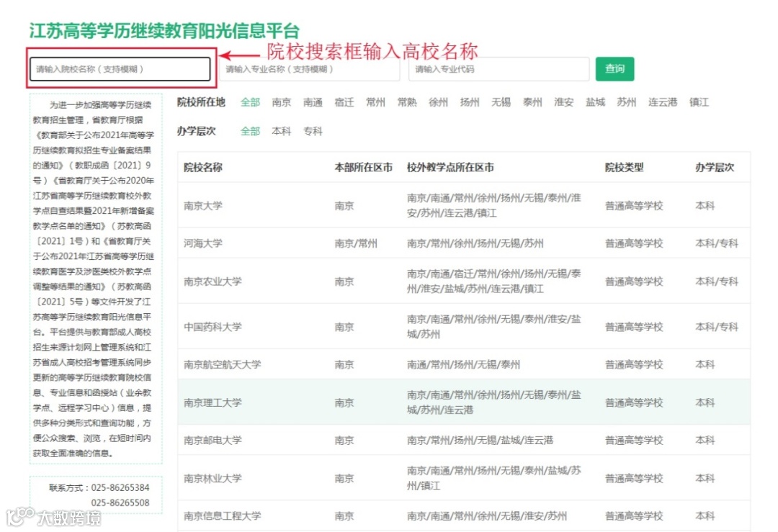The width and height of the screenshot is (778, 532).
Task: Click the contact number 025-86265384
Action: click(x=120, y=488)
